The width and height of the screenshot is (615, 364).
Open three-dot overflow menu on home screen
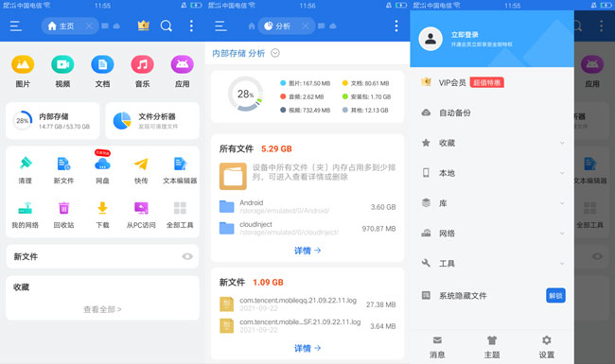point(191,26)
